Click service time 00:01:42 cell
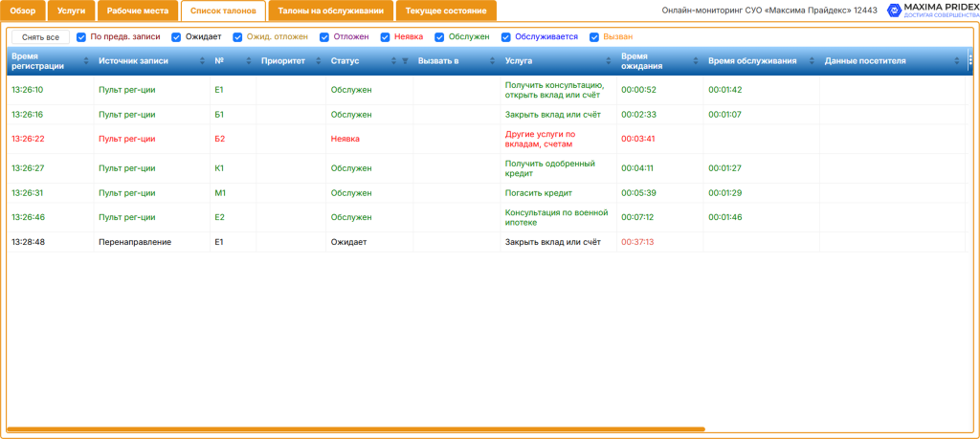The image size is (980, 439). pos(761,90)
